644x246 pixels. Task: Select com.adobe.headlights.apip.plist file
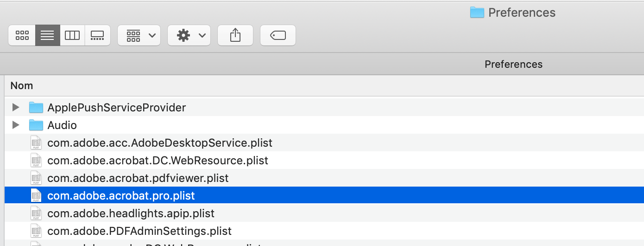pos(131,214)
